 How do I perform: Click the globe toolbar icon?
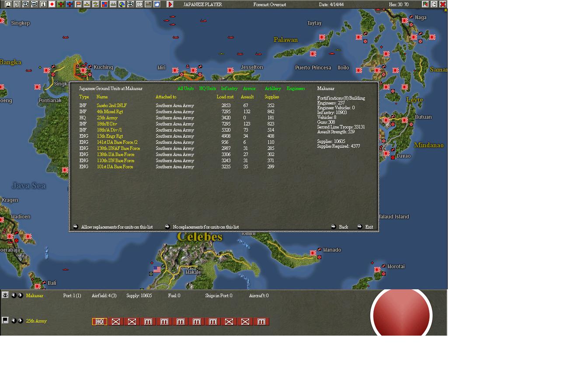(x=122, y=4)
